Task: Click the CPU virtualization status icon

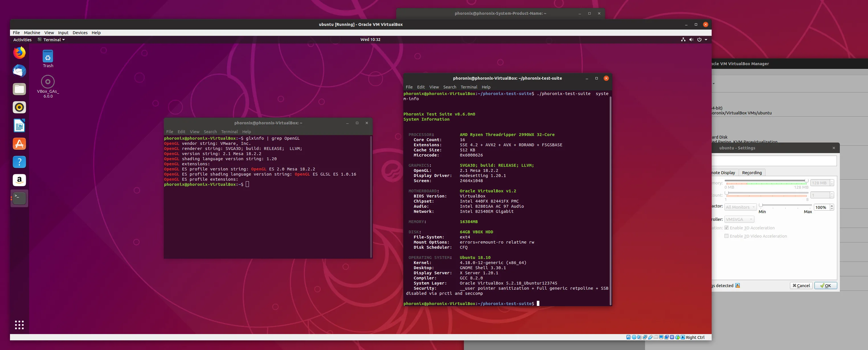Action: click(672, 337)
